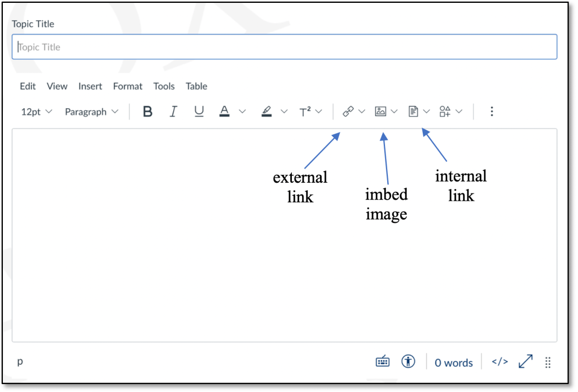Show keyboard shortcuts icon

tap(383, 362)
